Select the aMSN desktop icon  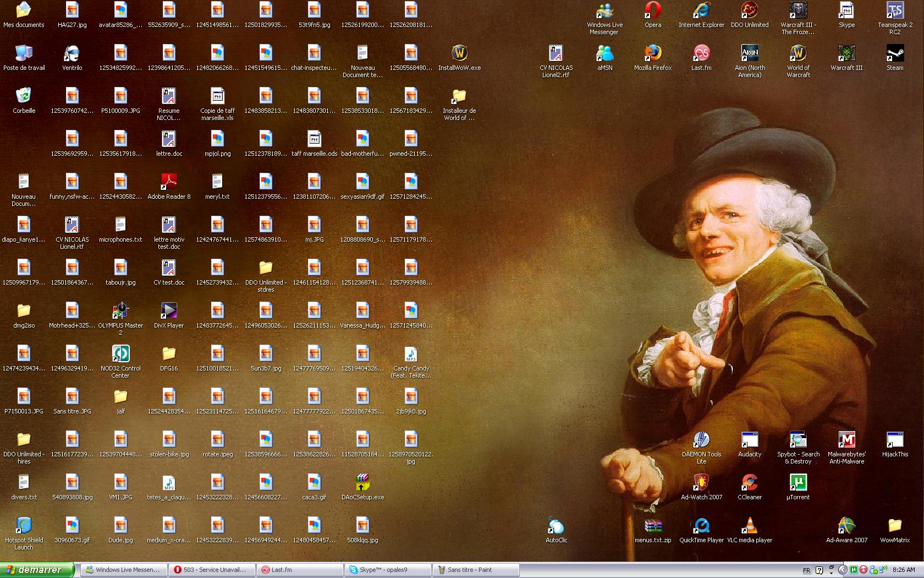604,58
